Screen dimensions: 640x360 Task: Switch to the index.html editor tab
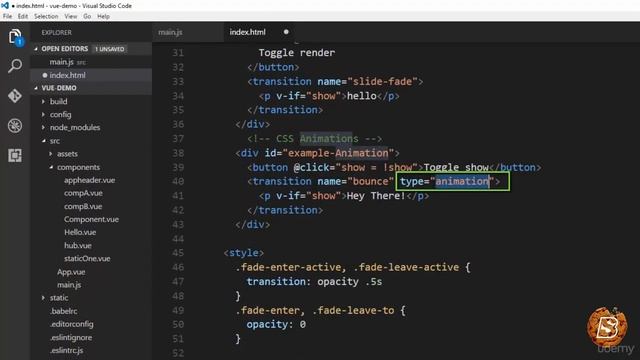coord(247,32)
